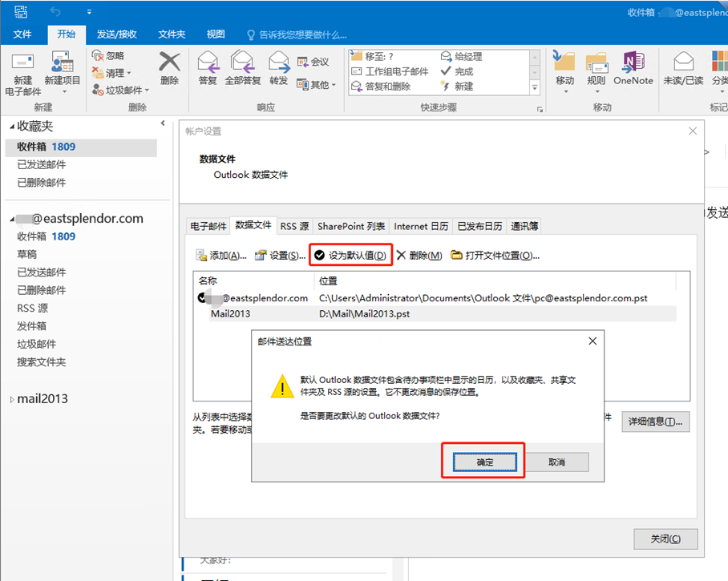The image size is (728, 581).
Task: Click the New Email icon in ribbon
Action: (22, 64)
